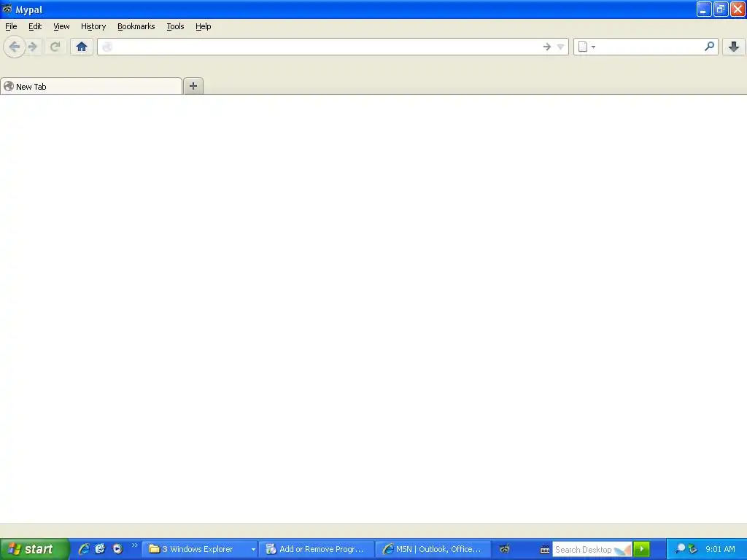This screenshot has height=560, width=747.
Task: Open a new tab with plus button
Action: coord(193,86)
